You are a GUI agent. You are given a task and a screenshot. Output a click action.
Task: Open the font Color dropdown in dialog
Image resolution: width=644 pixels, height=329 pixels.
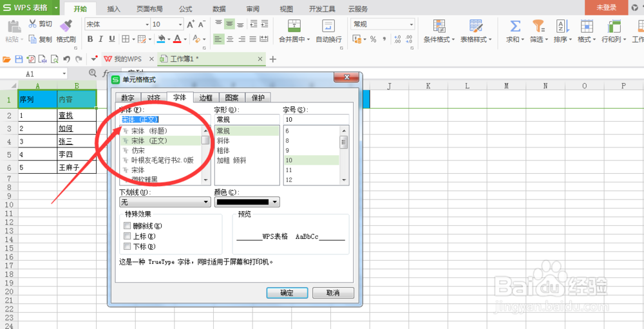click(x=276, y=202)
